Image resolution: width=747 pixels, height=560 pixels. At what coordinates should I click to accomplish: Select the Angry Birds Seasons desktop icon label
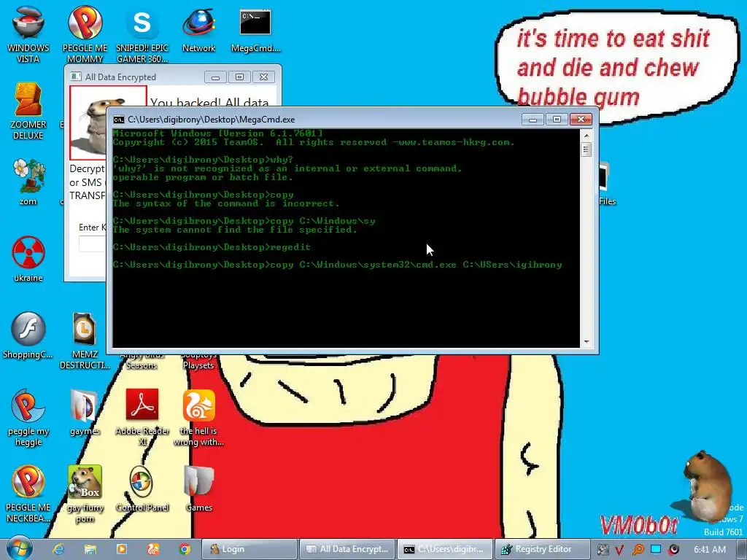point(142,360)
